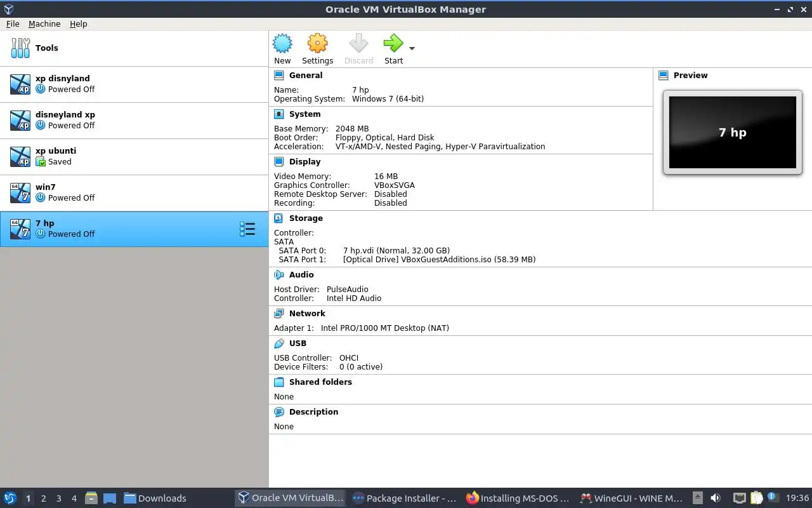Click the 7 hp.vdi hard disk entry
This screenshot has height=508, width=812.
tap(396, 250)
